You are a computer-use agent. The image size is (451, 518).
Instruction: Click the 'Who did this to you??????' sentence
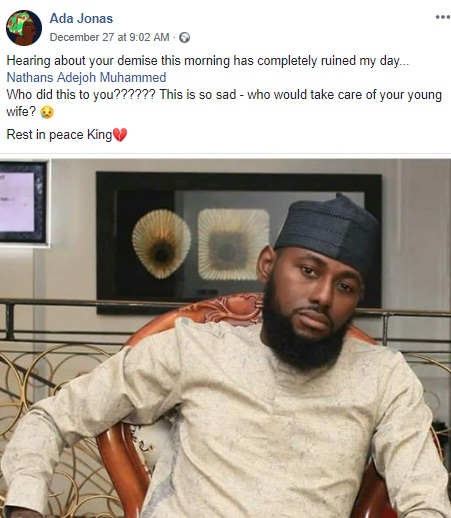click(x=81, y=95)
